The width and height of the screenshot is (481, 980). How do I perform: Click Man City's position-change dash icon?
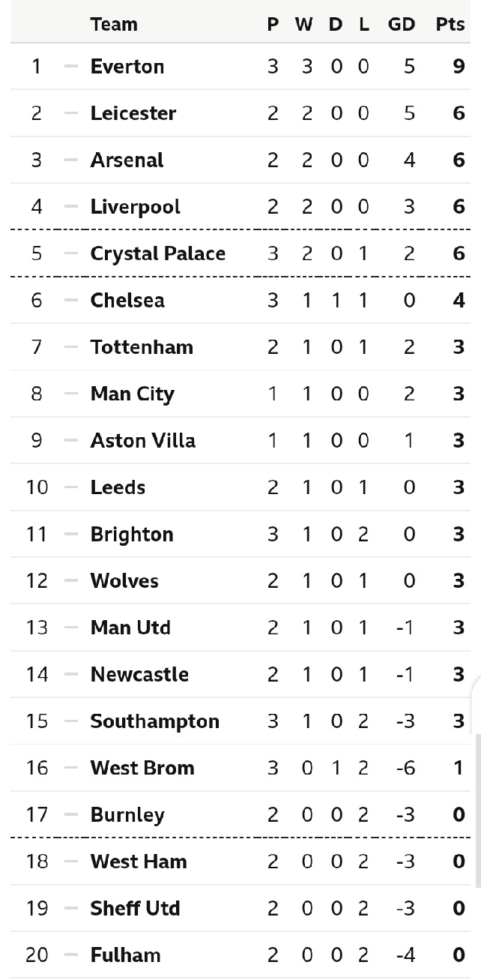[71, 394]
